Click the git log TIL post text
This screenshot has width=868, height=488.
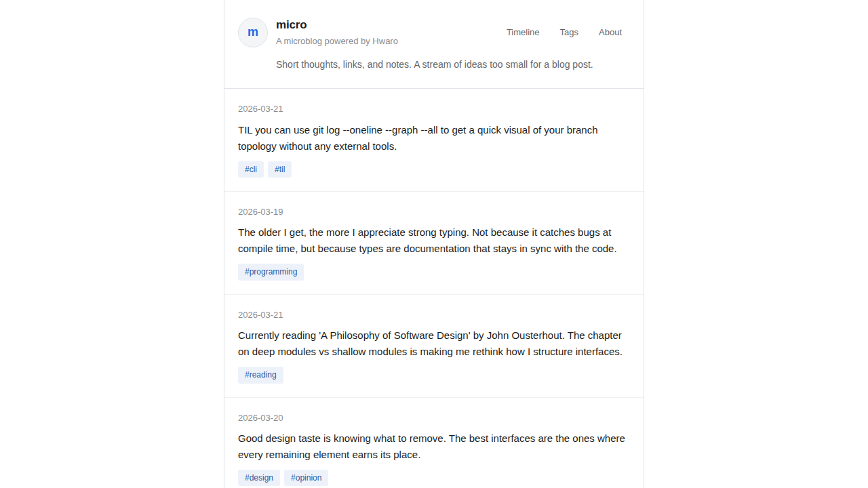click(x=418, y=138)
